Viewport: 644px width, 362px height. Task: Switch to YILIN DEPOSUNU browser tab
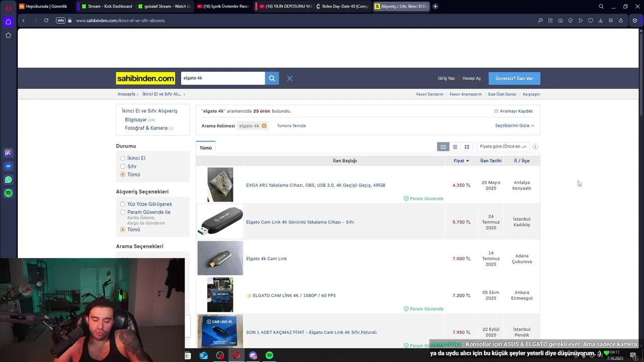(x=284, y=7)
